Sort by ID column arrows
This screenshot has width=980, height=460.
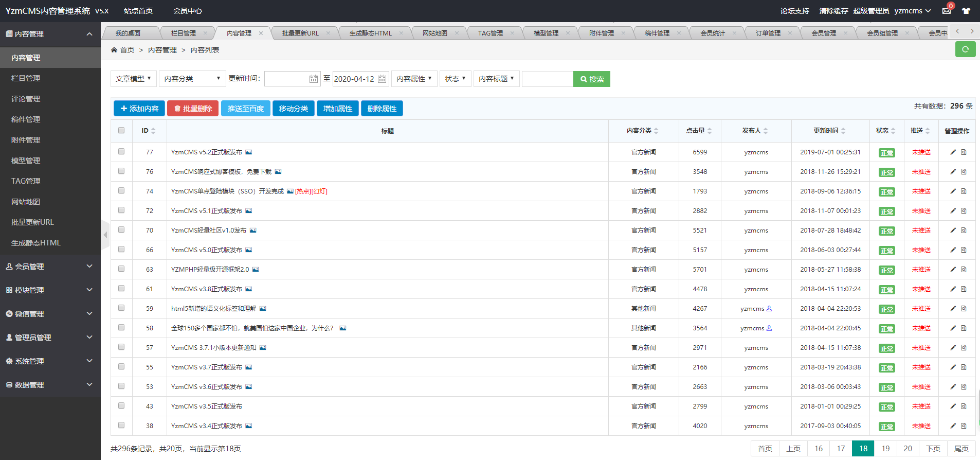coord(153,131)
